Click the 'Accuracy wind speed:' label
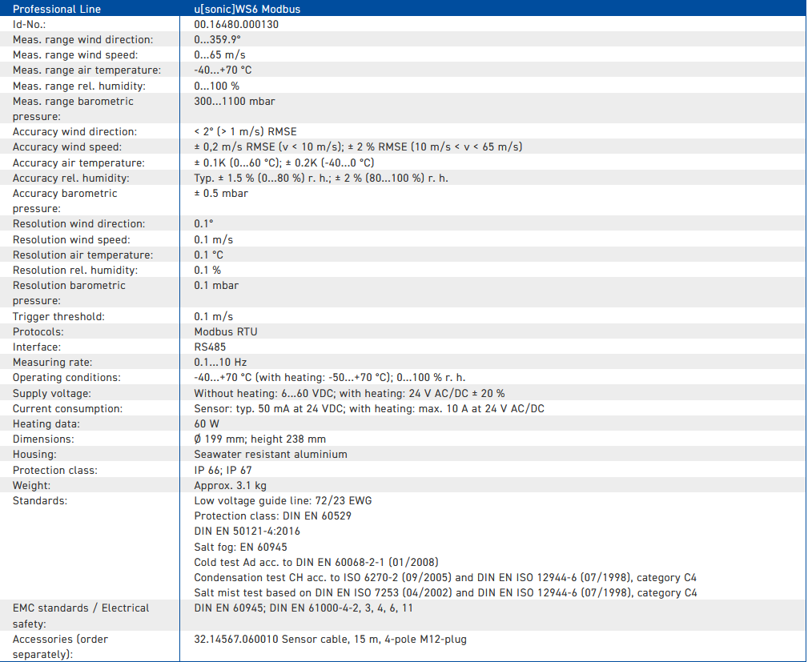The image size is (812, 662). [67, 147]
